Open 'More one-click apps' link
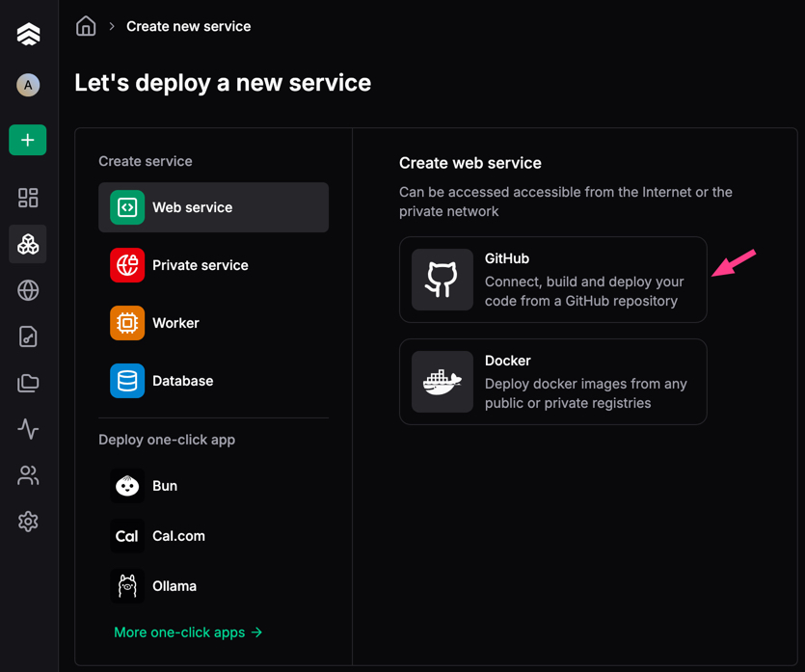 [188, 632]
